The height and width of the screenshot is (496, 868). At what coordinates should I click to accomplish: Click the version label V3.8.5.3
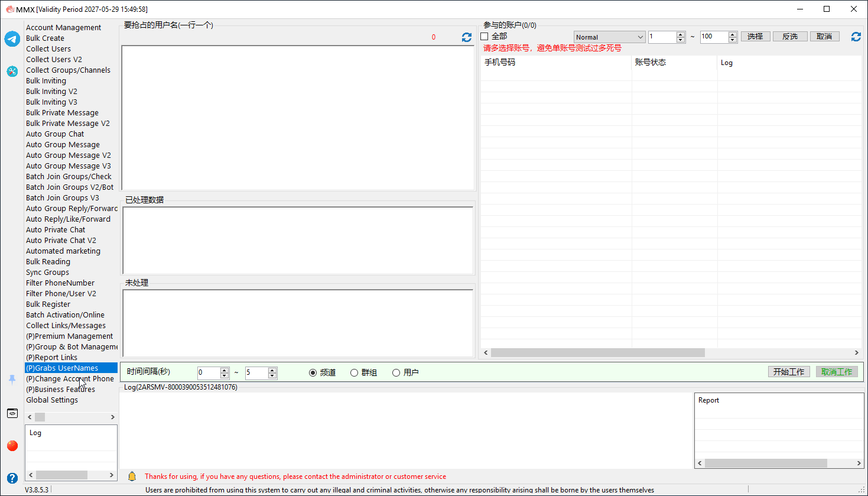pyautogui.click(x=37, y=489)
